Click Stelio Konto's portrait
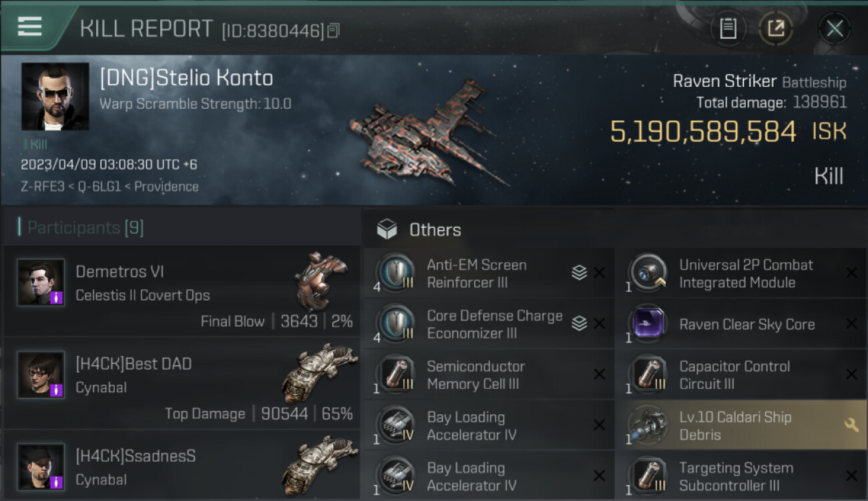Viewport: 868px width, 501px height. tap(55, 97)
